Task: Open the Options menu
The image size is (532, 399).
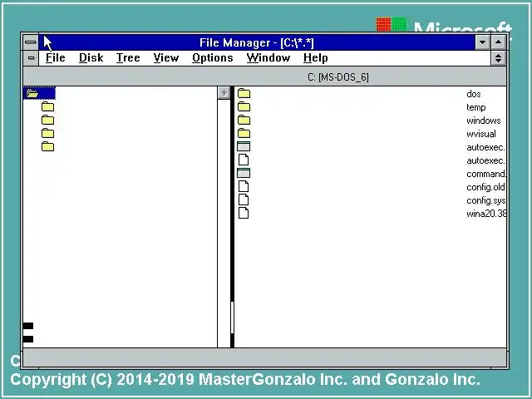Action: 213,58
